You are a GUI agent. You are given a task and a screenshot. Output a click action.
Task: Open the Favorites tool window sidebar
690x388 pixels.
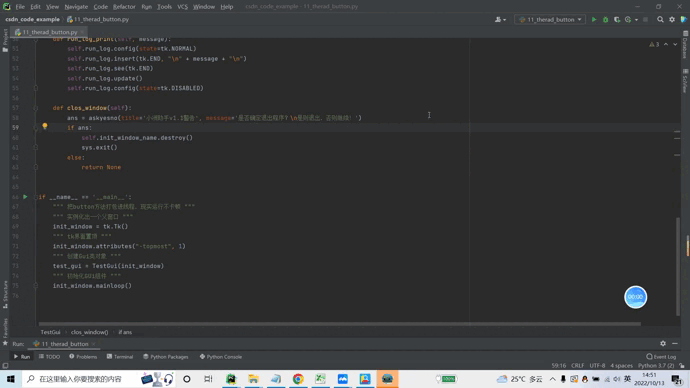5,331
